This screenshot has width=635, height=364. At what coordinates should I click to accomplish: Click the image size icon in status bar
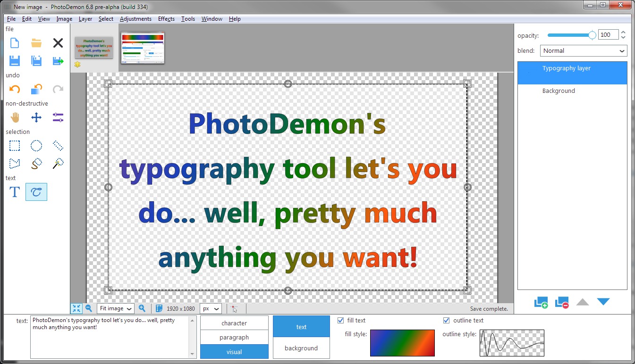(159, 308)
